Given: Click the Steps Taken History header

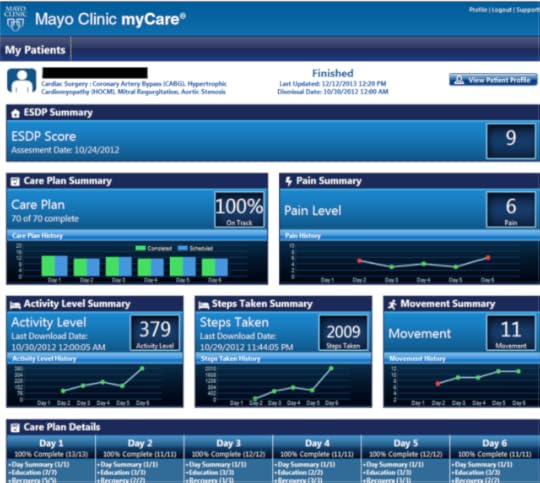Looking at the screenshot, I should click(x=283, y=359).
